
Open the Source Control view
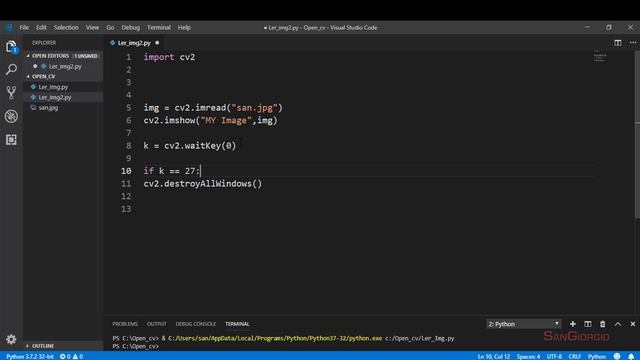(11, 93)
